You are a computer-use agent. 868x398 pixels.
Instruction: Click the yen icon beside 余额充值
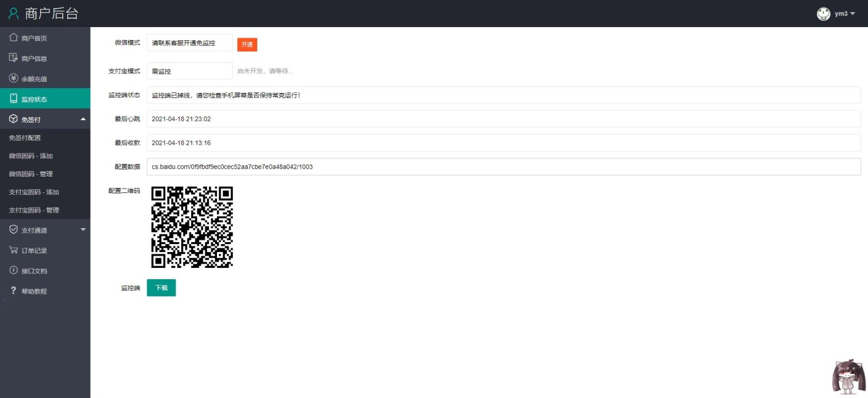13,79
